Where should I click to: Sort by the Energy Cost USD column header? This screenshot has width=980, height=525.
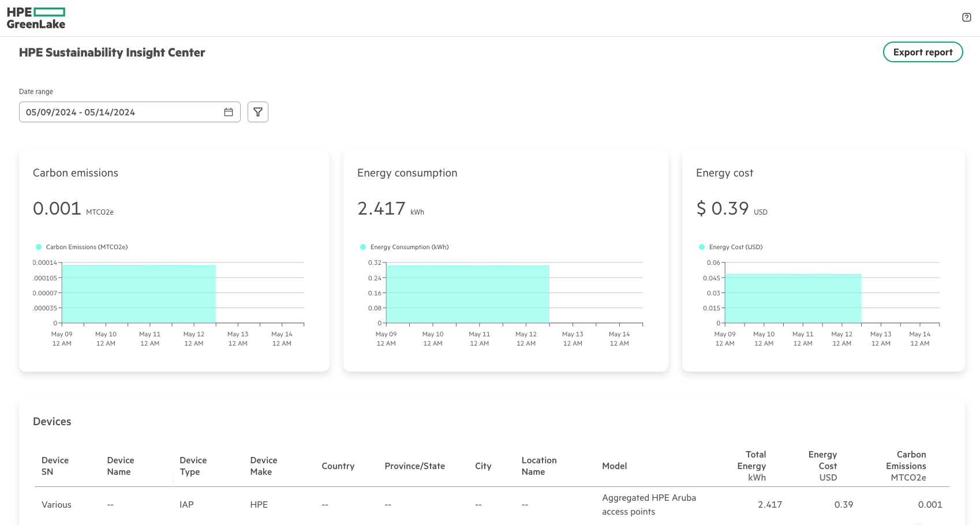tap(822, 466)
